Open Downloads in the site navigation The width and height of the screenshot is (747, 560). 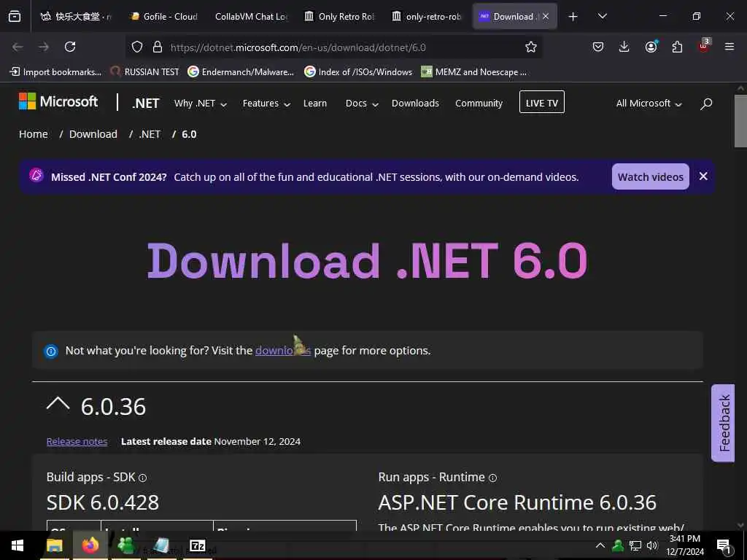pyautogui.click(x=415, y=104)
